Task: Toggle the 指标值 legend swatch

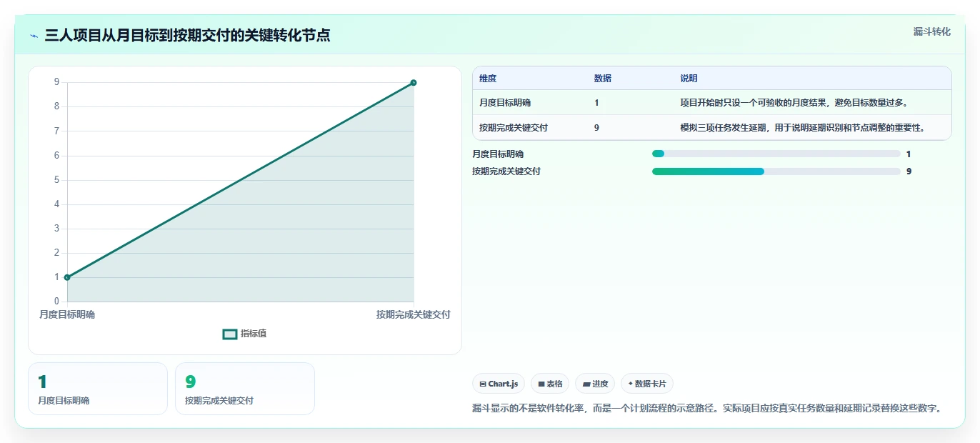Action: [230, 334]
